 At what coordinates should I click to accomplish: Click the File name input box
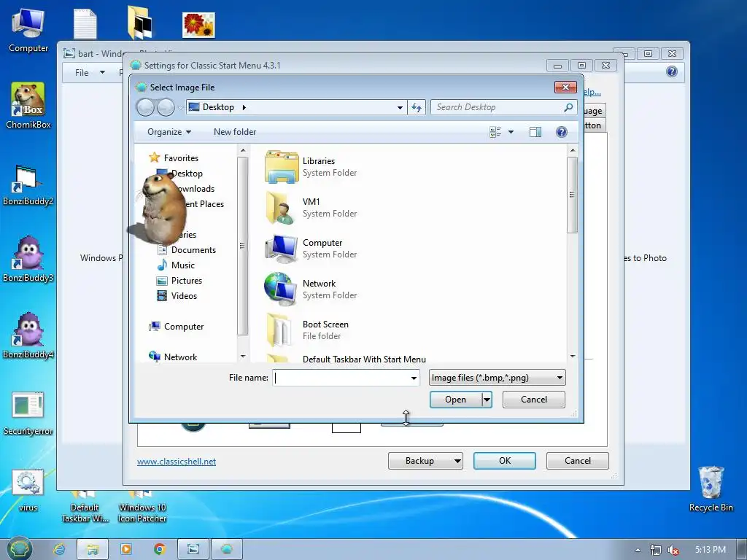point(341,378)
